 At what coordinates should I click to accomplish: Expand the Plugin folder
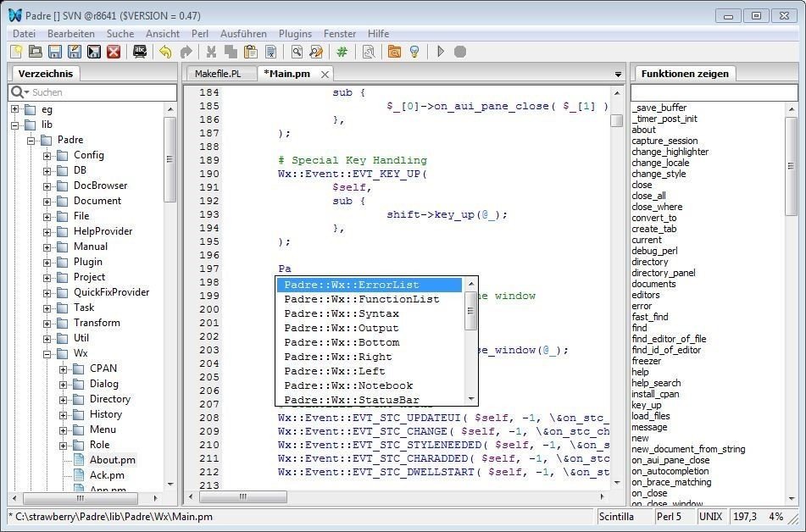click(x=47, y=262)
